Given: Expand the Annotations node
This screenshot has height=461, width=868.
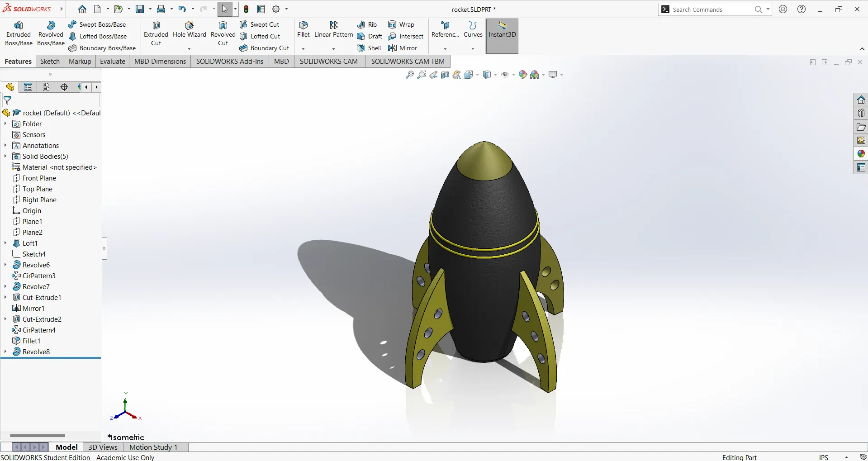Looking at the screenshot, I should [x=5, y=145].
